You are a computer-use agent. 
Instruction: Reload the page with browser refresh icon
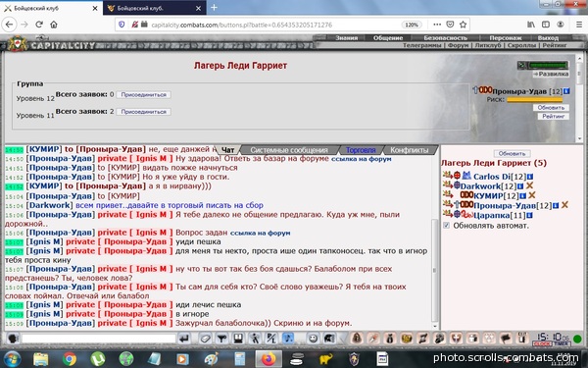[39, 25]
